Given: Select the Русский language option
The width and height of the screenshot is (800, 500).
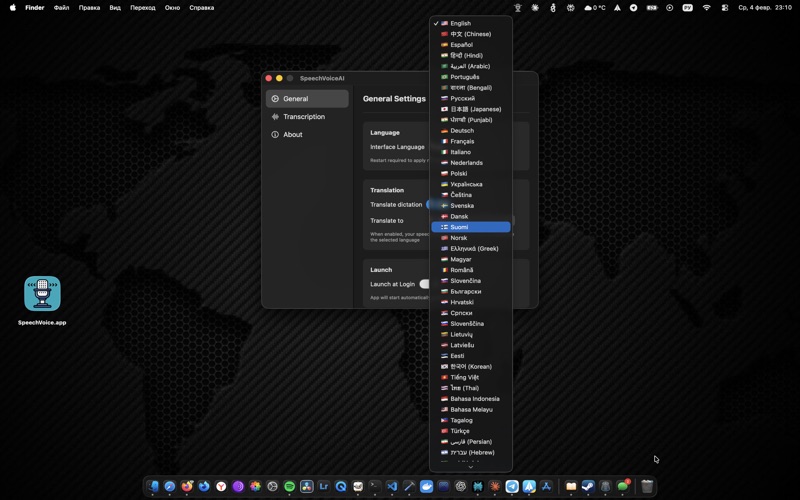Looking at the screenshot, I should point(471,98).
